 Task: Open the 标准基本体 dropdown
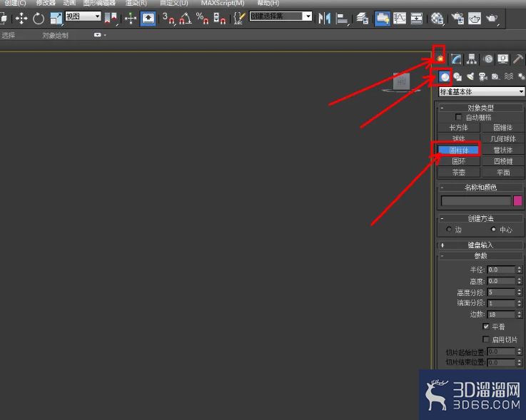click(x=481, y=91)
